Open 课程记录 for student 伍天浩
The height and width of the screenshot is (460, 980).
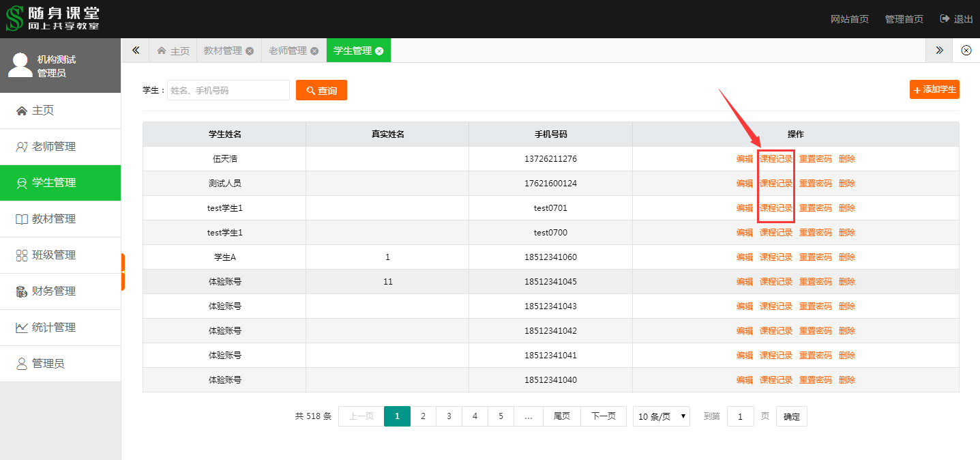coord(776,159)
